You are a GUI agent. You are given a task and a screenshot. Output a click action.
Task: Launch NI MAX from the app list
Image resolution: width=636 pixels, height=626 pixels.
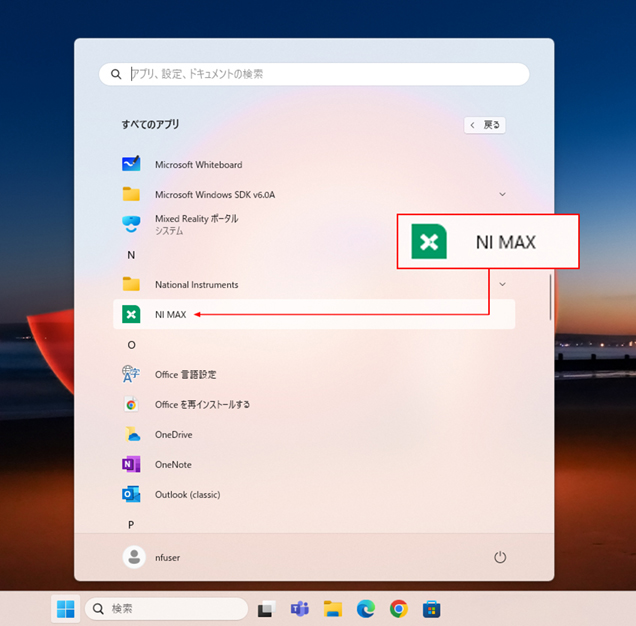(170, 315)
